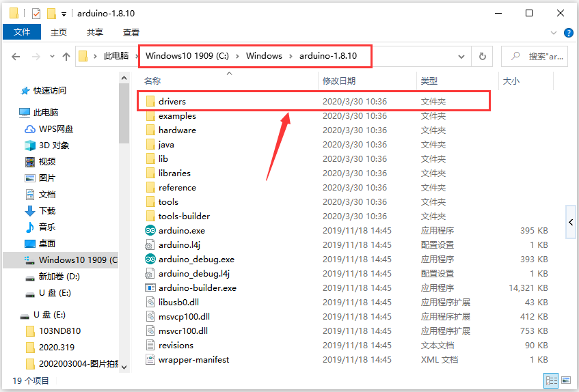The image size is (579, 392).
Task: Open the 查看 ribbon tab
Action: pyautogui.click(x=131, y=33)
